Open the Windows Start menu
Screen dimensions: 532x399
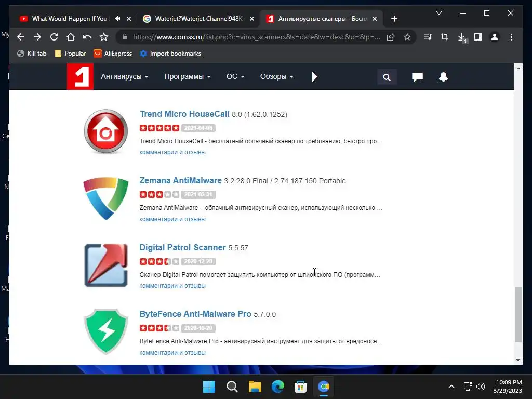click(x=209, y=387)
